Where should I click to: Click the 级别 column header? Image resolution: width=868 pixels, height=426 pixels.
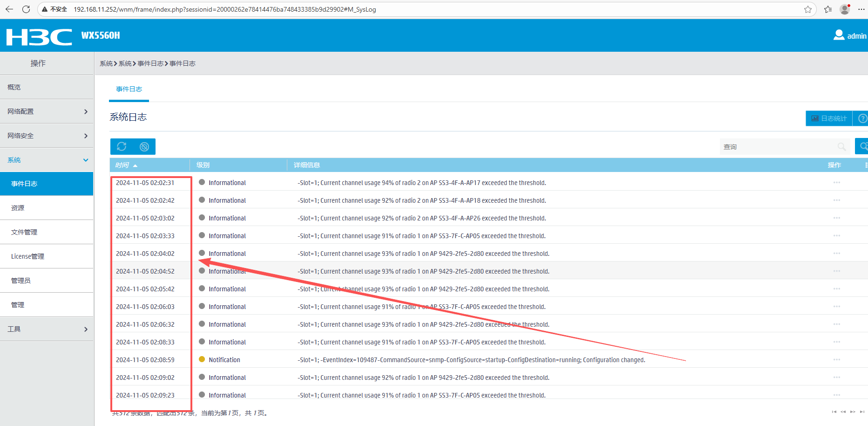203,165
